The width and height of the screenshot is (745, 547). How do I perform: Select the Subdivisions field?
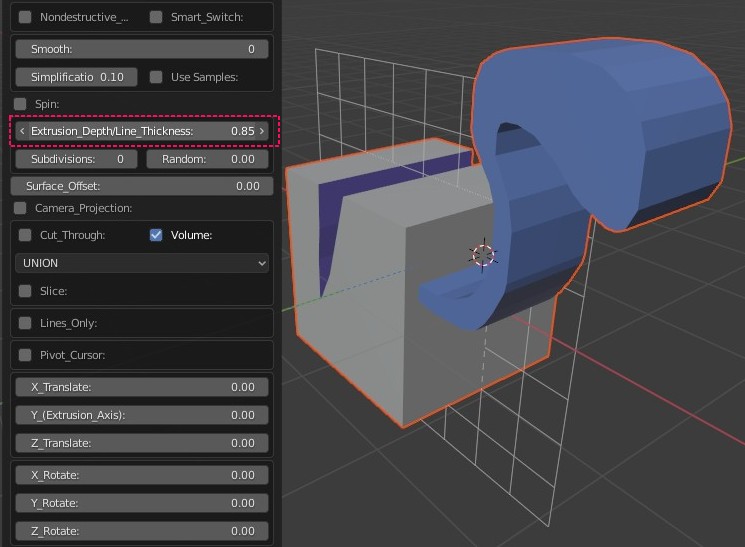tap(77, 159)
